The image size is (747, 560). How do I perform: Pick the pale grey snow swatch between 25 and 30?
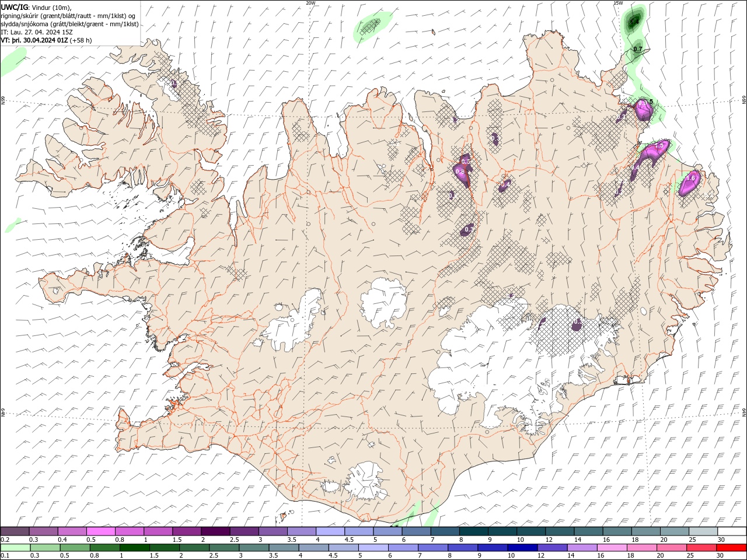[x=703, y=531]
